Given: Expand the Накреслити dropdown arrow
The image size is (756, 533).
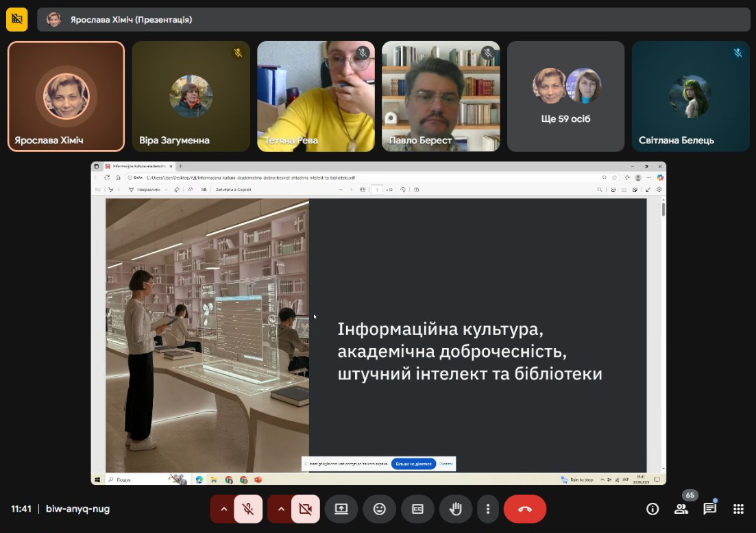Looking at the screenshot, I should click(167, 190).
